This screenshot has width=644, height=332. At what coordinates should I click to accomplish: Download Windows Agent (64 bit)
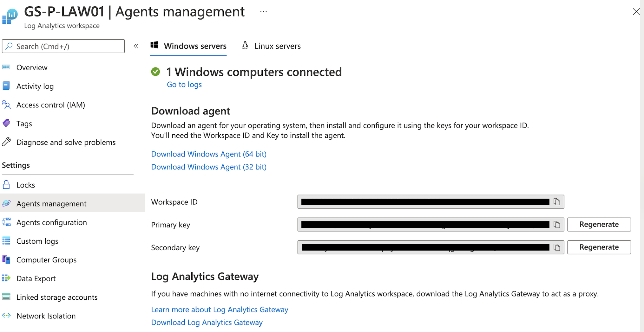[209, 154]
